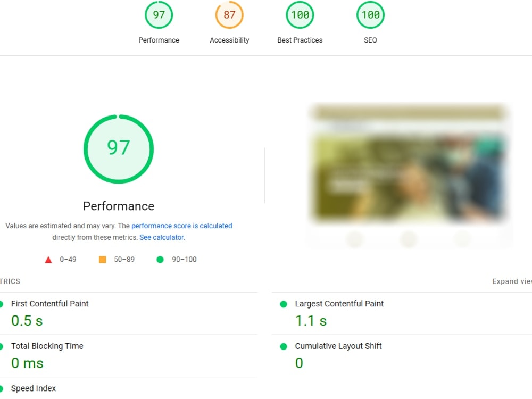Click the Cumulative Layout Shift metric title
Image resolution: width=532 pixels, height=399 pixels.
[338, 346]
